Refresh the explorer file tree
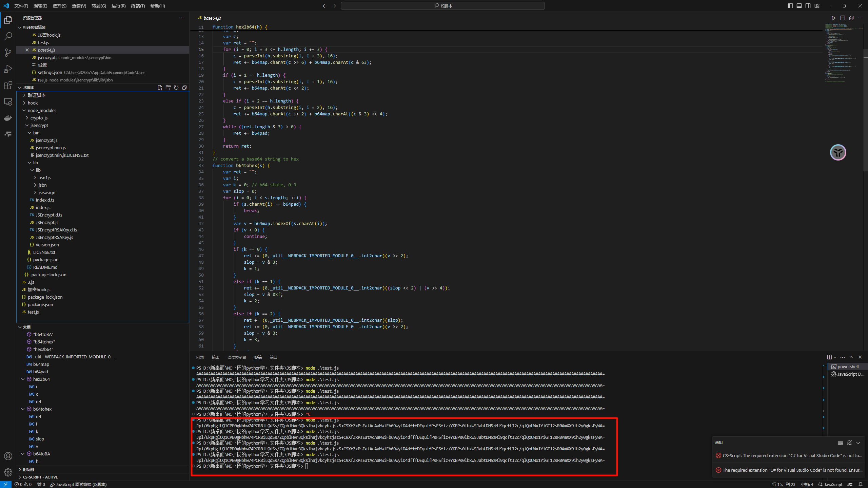 (176, 88)
